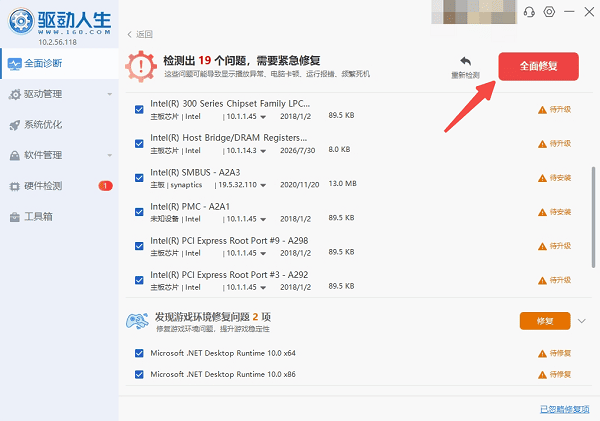Click 待安装 status on PMC - A2A1 row
The image size is (600, 421).
coord(560,212)
